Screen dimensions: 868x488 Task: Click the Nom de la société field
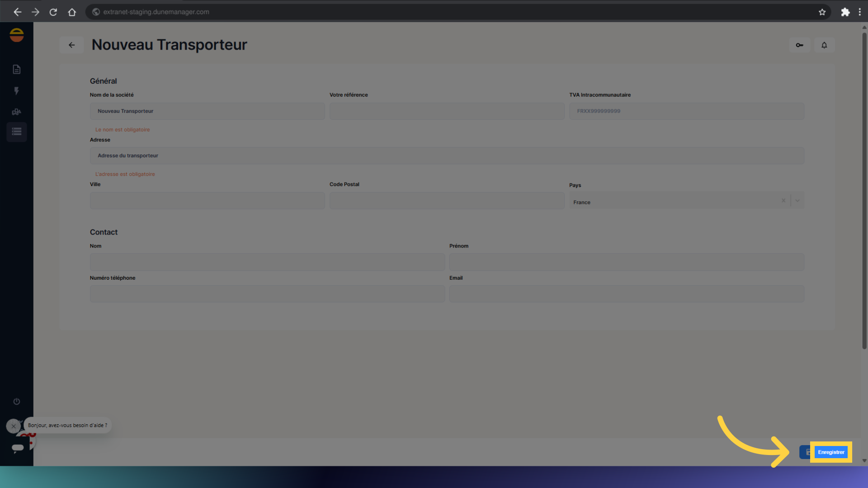click(x=207, y=111)
